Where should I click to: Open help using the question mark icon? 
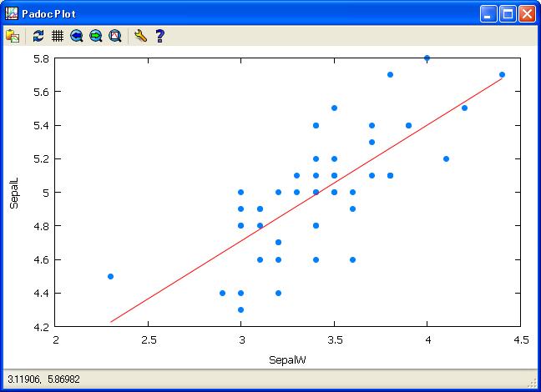pos(159,36)
